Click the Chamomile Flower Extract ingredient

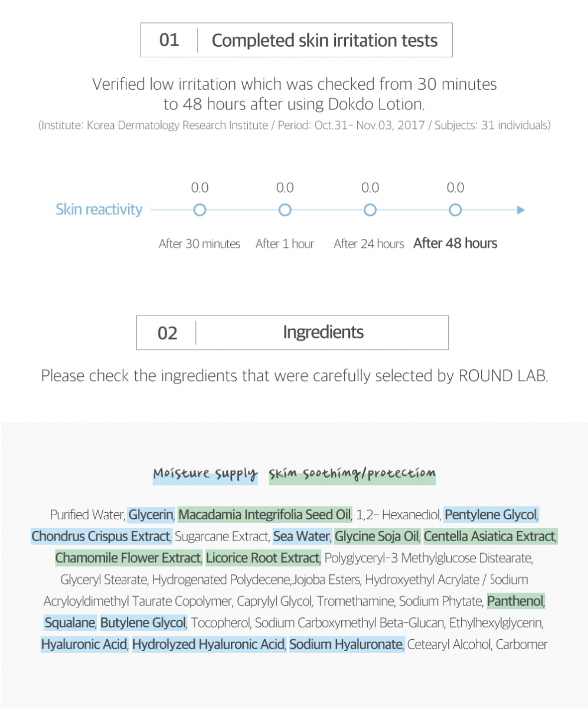point(128,558)
